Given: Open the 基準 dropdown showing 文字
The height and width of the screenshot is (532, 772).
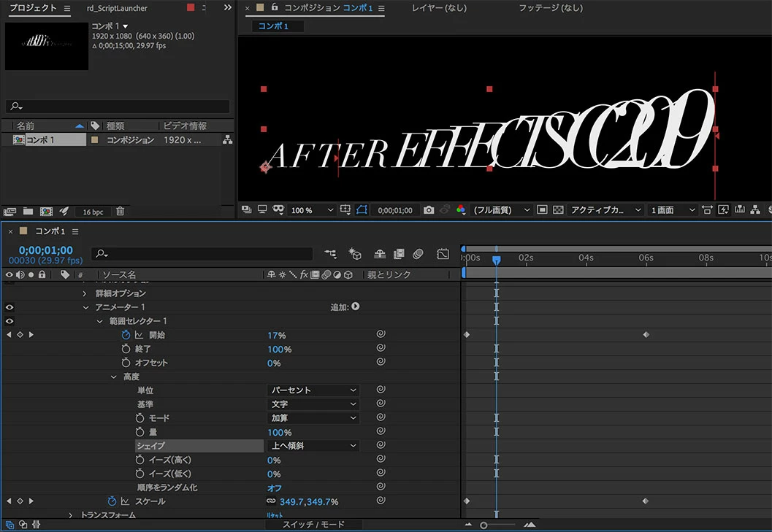Looking at the screenshot, I should pyautogui.click(x=313, y=404).
